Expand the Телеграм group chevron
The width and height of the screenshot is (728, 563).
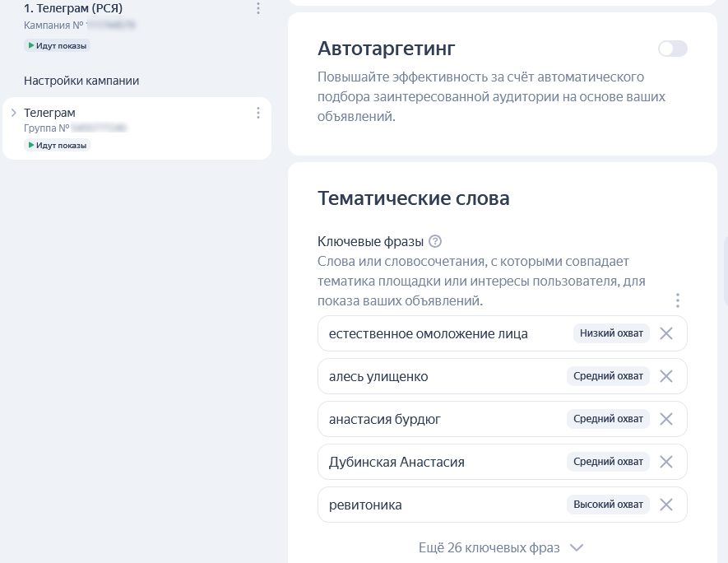coord(14,113)
